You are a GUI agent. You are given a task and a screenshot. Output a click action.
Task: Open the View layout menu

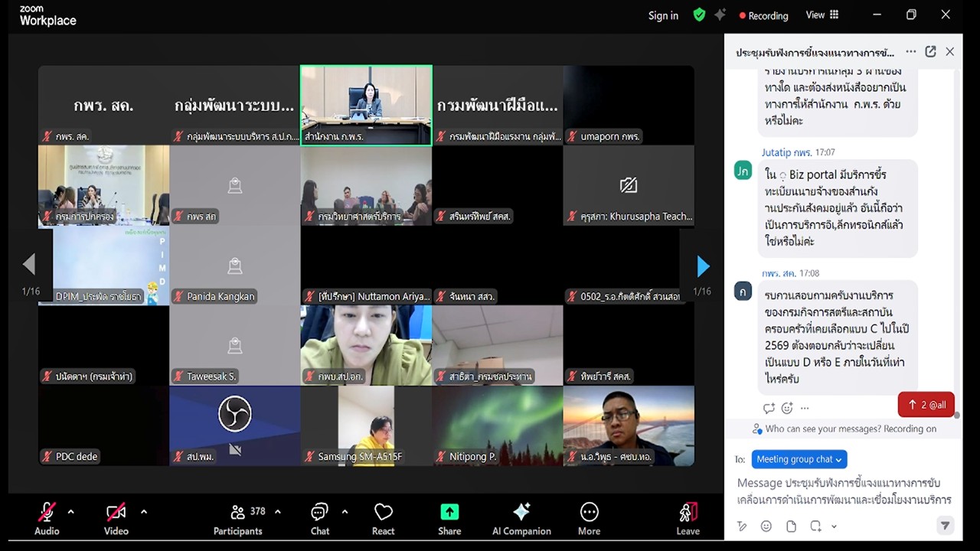[x=822, y=15]
